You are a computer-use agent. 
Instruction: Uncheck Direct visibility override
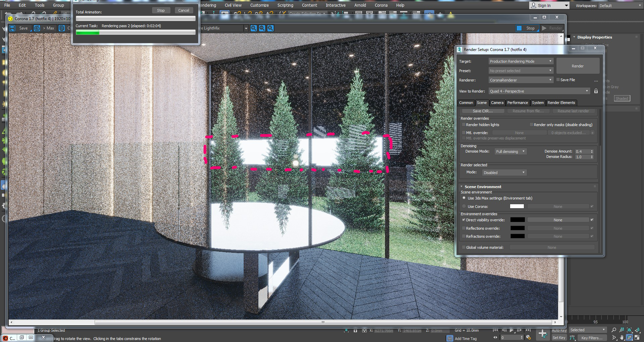pyautogui.click(x=464, y=220)
